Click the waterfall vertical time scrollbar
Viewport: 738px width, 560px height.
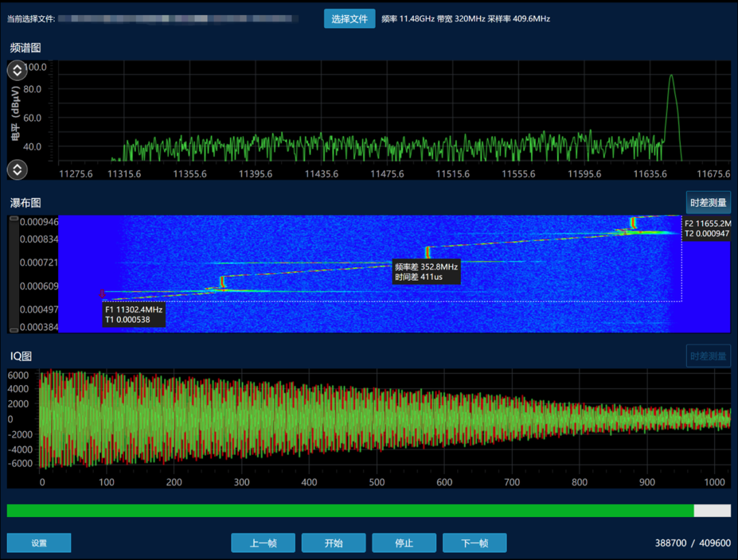tap(14, 274)
